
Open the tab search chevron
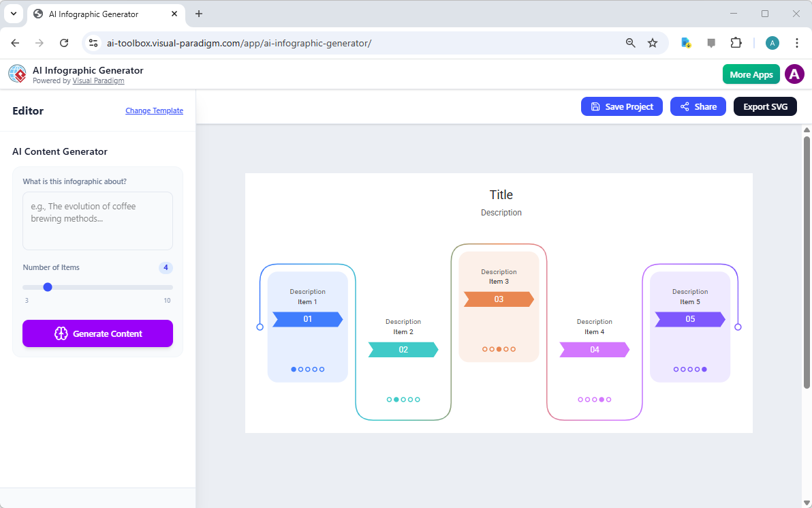(13, 14)
